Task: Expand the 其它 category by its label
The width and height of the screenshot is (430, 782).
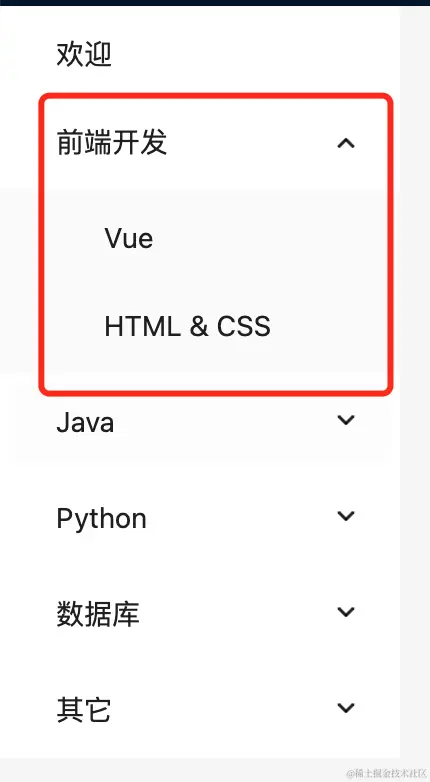Action: click(x=83, y=710)
